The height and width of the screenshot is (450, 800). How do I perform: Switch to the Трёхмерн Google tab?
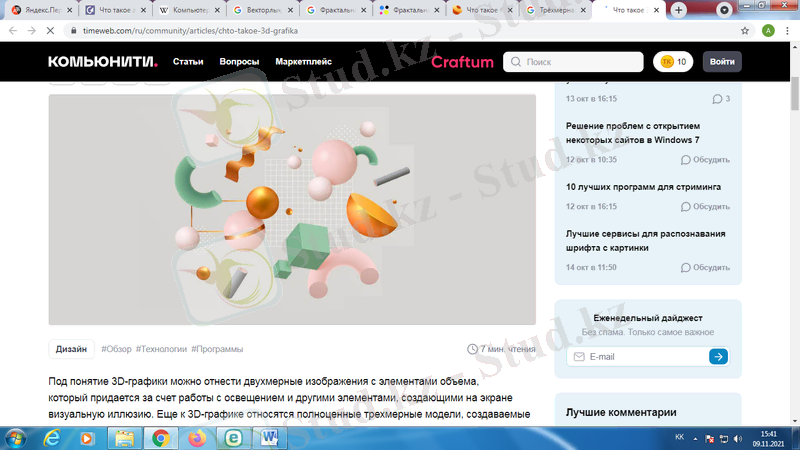click(554, 10)
